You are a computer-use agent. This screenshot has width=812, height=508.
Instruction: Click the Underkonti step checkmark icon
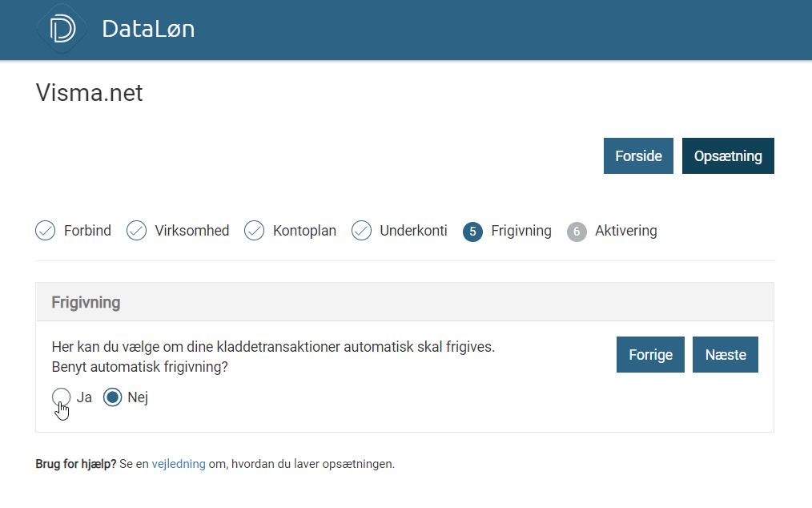tap(362, 231)
